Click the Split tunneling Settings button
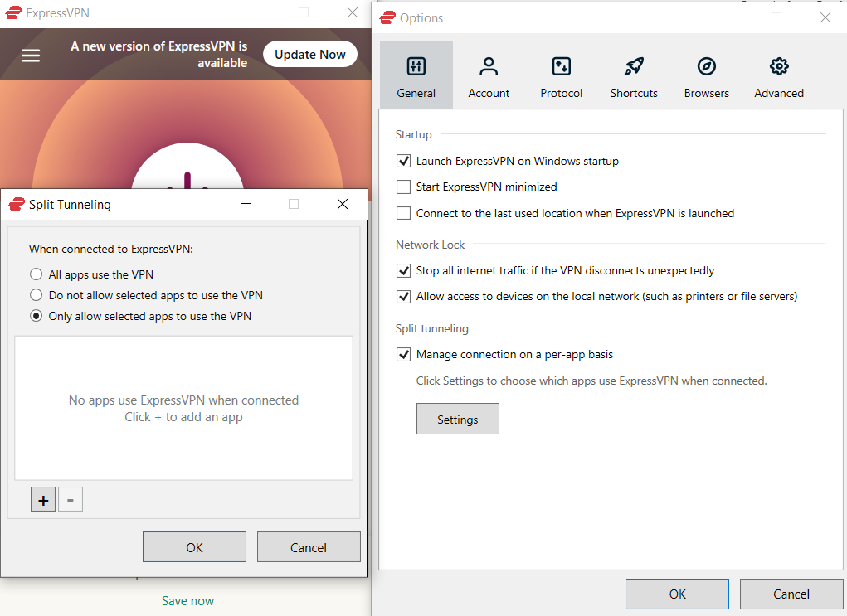 pos(458,419)
